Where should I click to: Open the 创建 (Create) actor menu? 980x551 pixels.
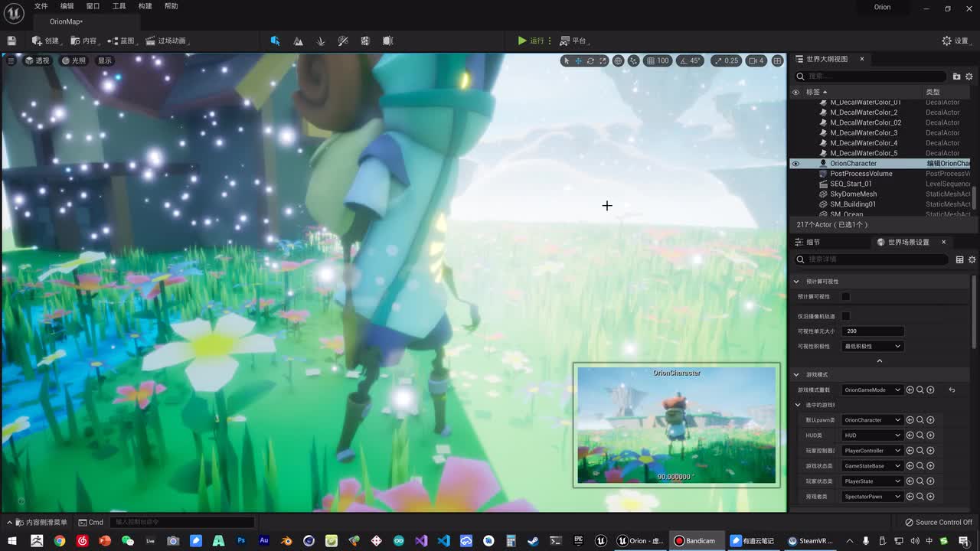click(x=46, y=41)
